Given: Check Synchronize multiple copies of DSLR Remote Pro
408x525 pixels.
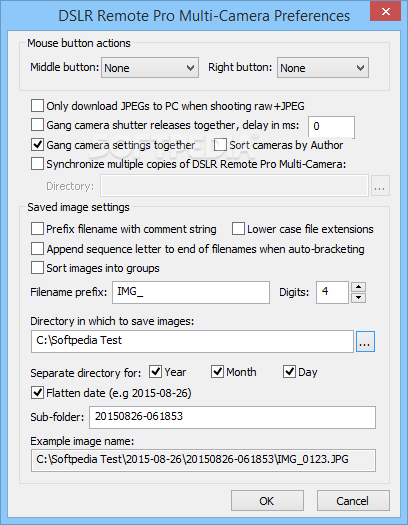Looking at the screenshot, I should 37,164.
